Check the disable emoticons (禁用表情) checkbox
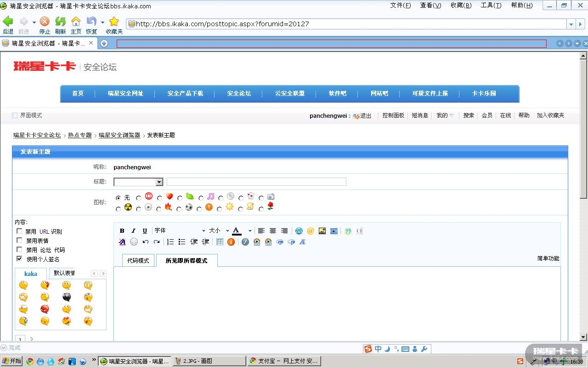Screen dimensions: 588x368 pos(19,240)
